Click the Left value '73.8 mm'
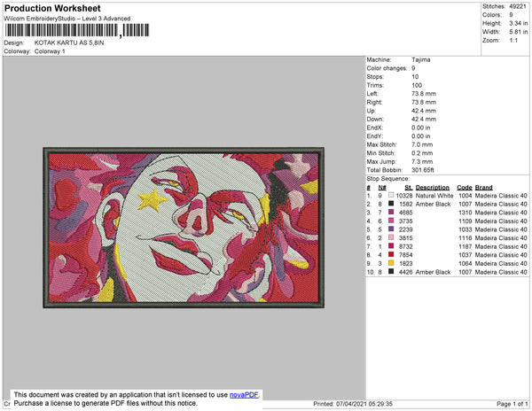532x411 pixels. [x=424, y=94]
